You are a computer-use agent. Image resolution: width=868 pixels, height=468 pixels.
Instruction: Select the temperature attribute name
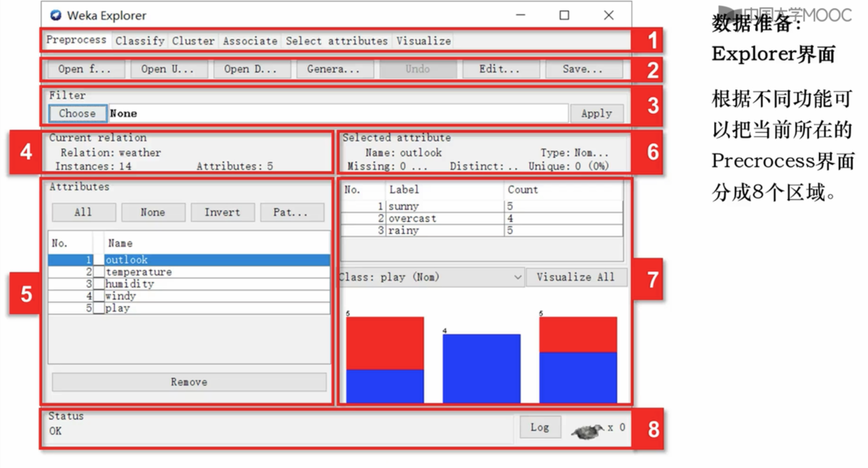139,272
